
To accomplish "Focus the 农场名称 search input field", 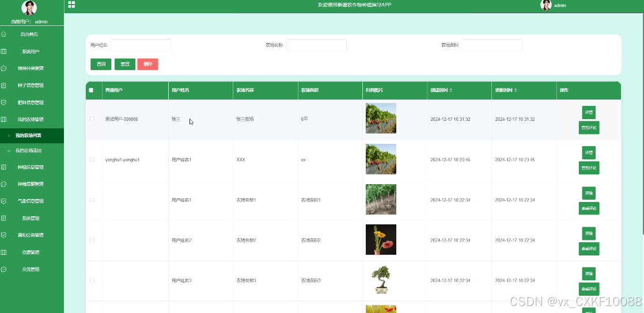I will 316,45.
